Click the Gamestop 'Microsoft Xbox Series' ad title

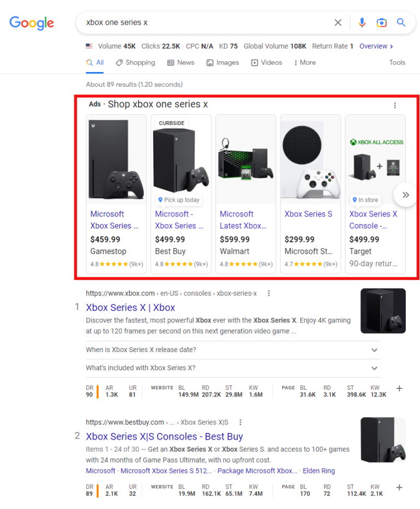pyautogui.click(x=114, y=220)
